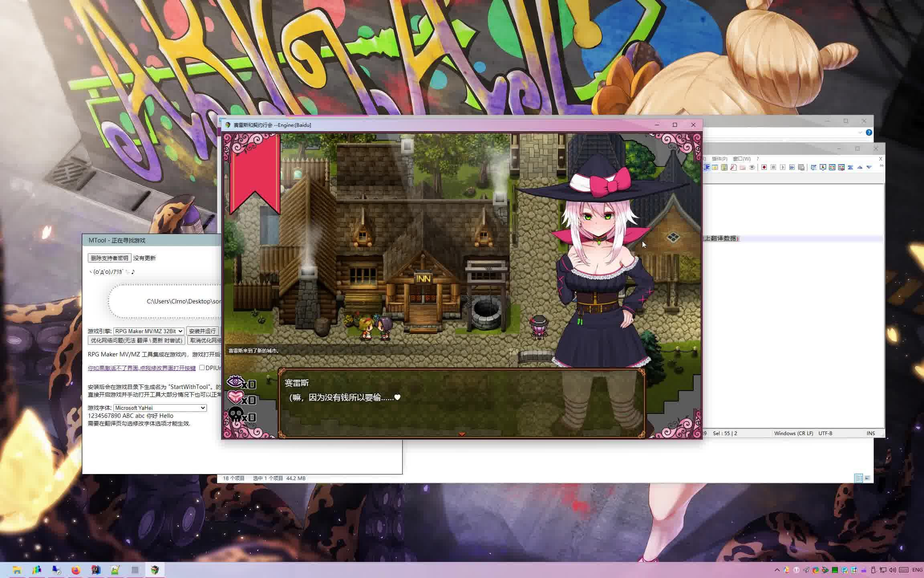Open Firefox from the taskbar
The image size is (924, 578).
click(x=76, y=570)
